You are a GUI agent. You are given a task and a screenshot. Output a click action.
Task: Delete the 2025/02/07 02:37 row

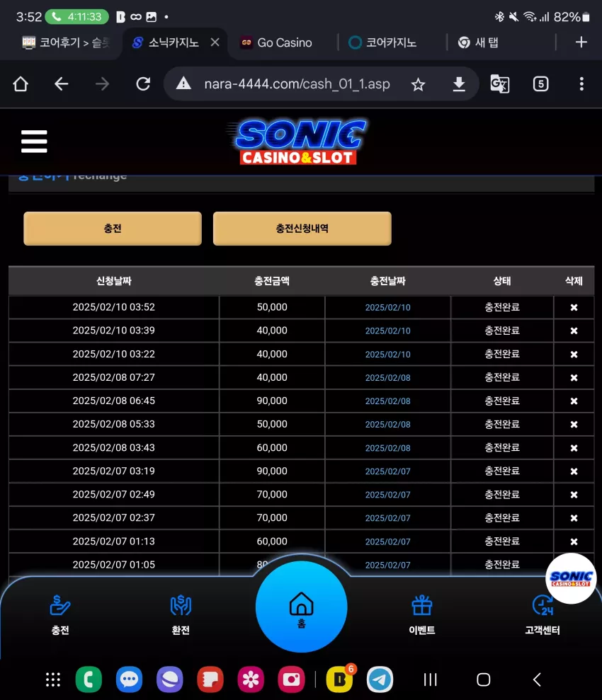(574, 518)
